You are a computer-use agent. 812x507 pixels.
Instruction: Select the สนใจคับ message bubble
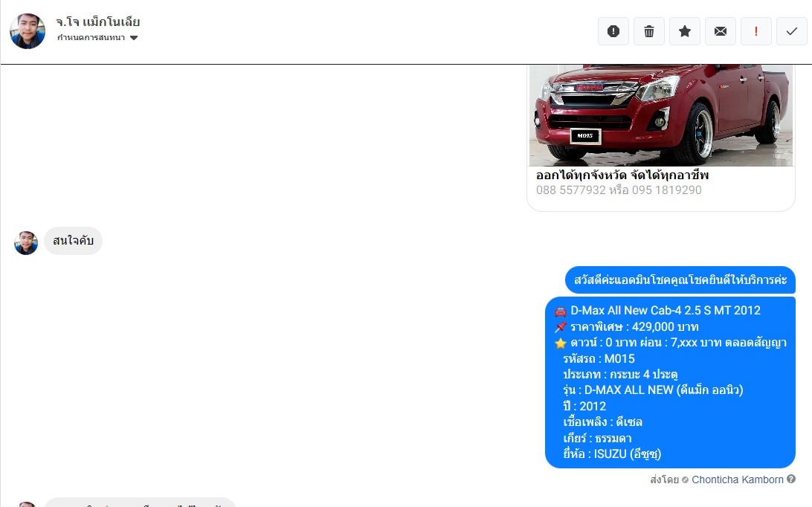(x=73, y=241)
